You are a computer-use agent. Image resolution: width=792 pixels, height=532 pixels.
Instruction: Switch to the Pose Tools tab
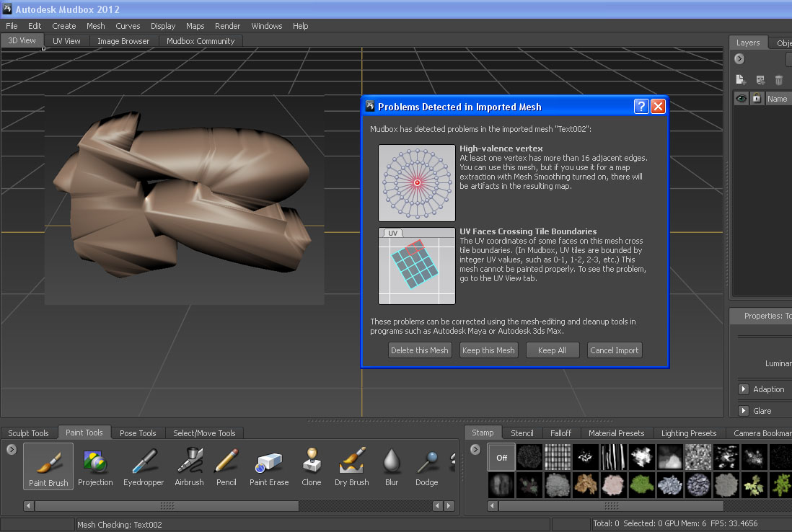tap(138, 433)
